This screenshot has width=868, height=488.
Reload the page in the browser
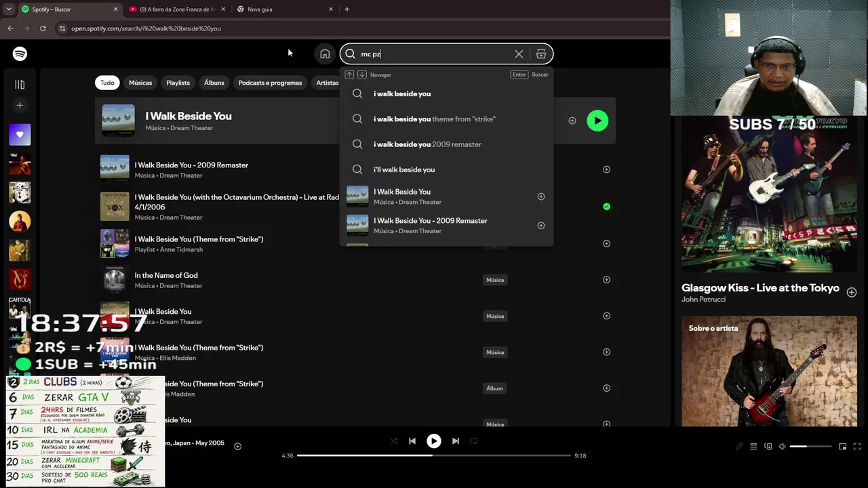(43, 28)
